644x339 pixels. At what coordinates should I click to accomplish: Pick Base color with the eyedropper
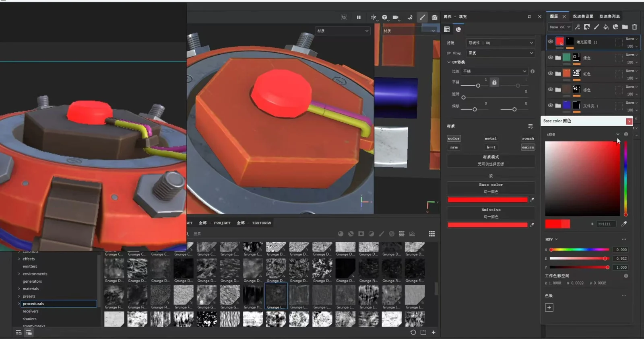tap(532, 199)
